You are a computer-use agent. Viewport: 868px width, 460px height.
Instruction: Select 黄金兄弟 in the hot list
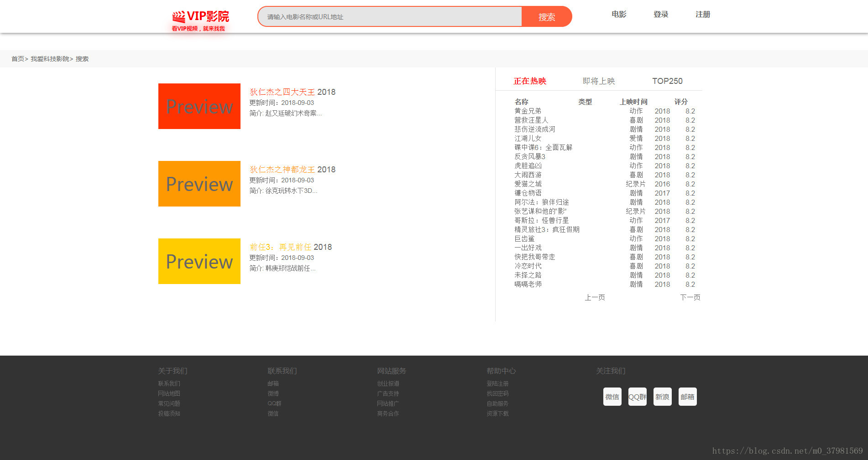(528, 111)
